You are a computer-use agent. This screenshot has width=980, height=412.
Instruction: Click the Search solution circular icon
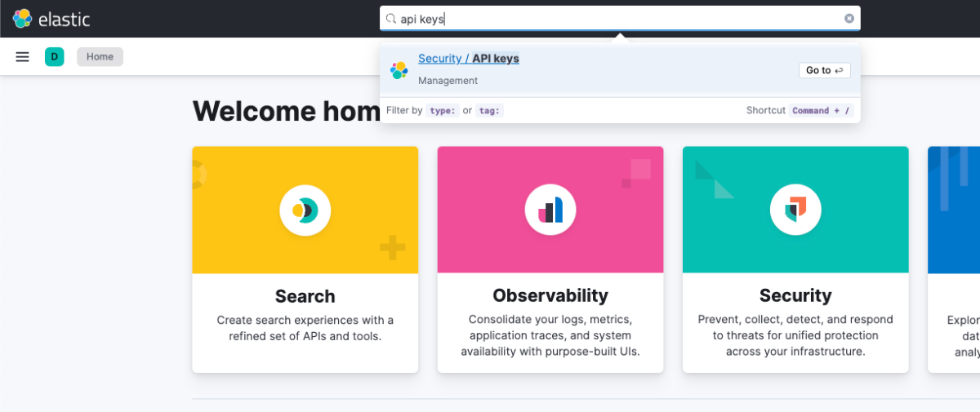pyautogui.click(x=305, y=210)
